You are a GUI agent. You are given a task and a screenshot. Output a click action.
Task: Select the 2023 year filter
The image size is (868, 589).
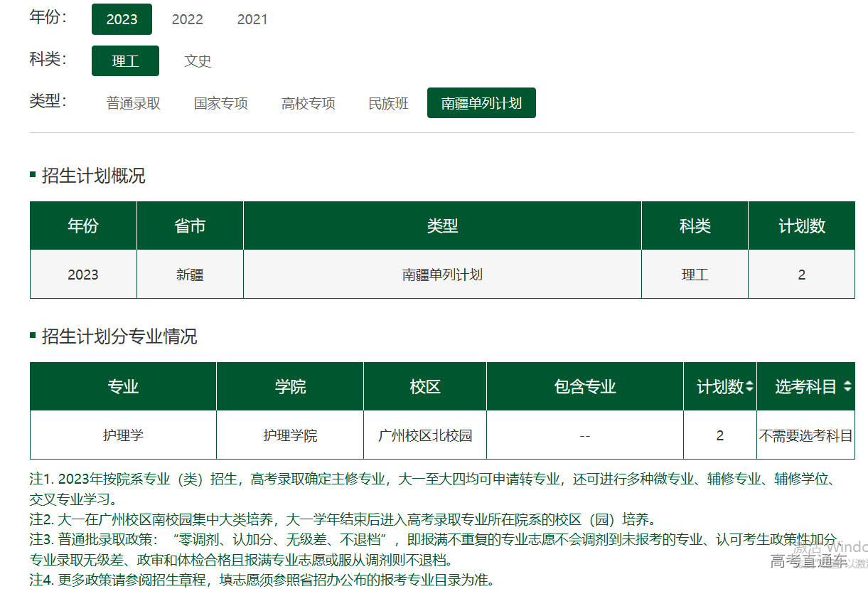122,19
